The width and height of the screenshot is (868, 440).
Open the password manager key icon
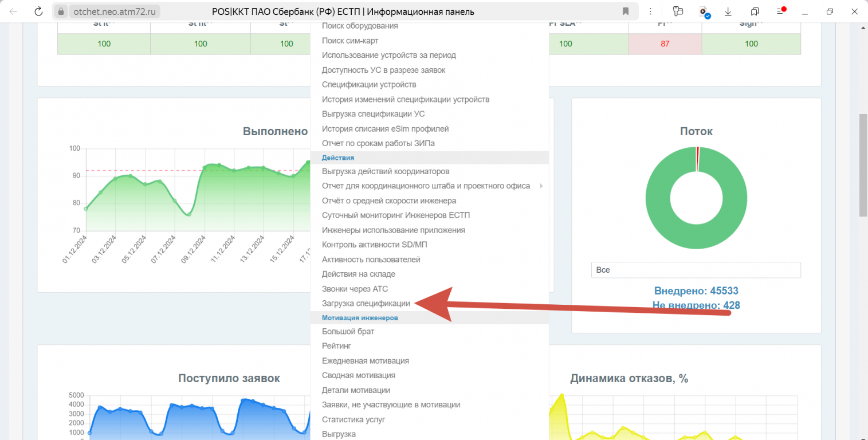[x=679, y=11]
